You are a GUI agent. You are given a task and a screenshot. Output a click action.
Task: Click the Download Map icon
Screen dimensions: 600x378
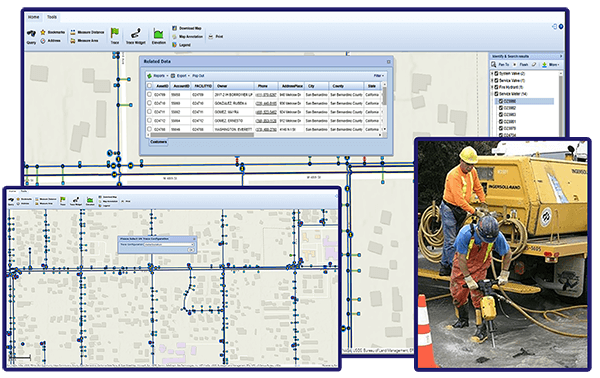[x=174, y=28]
